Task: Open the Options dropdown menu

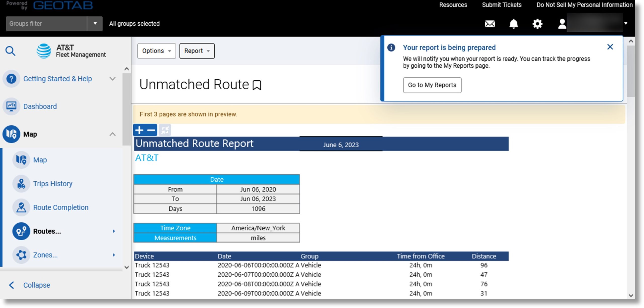Action: click(156, 50)
